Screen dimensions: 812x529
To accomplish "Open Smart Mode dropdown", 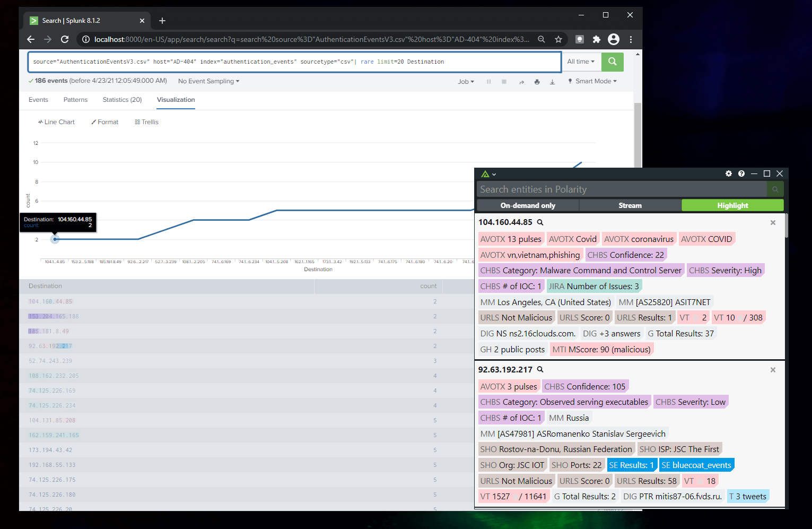I will coord(592,81).
